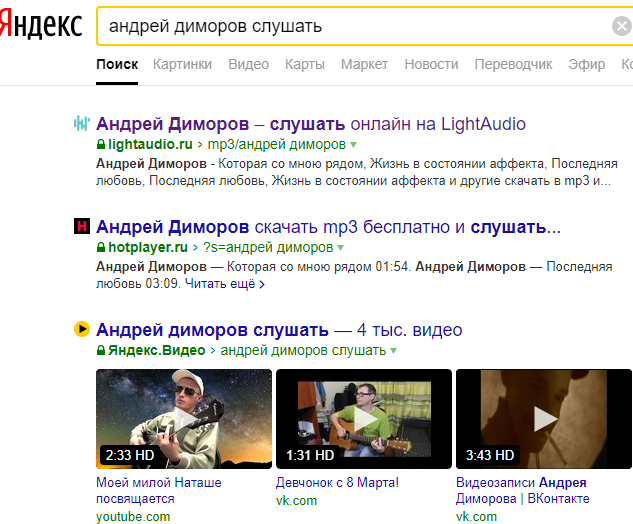Click the Яндекс.Видео source link
This screenshot has height=524, width=633.
pos(157,350)
